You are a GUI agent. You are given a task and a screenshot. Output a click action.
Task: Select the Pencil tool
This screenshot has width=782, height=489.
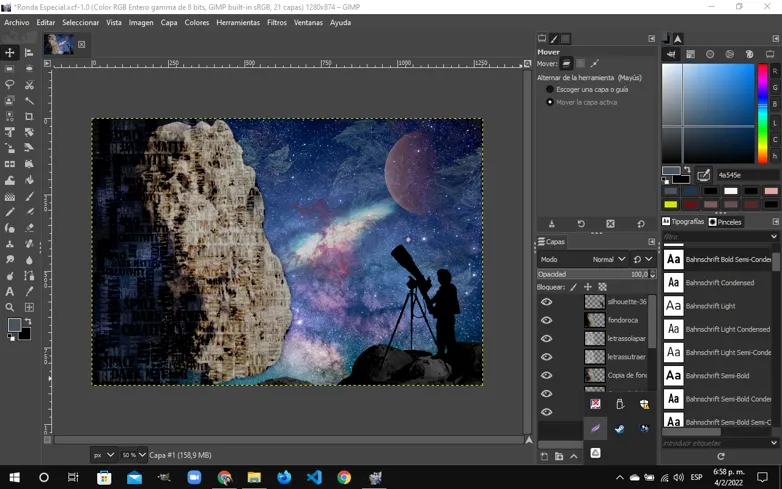tap(9, 212)
